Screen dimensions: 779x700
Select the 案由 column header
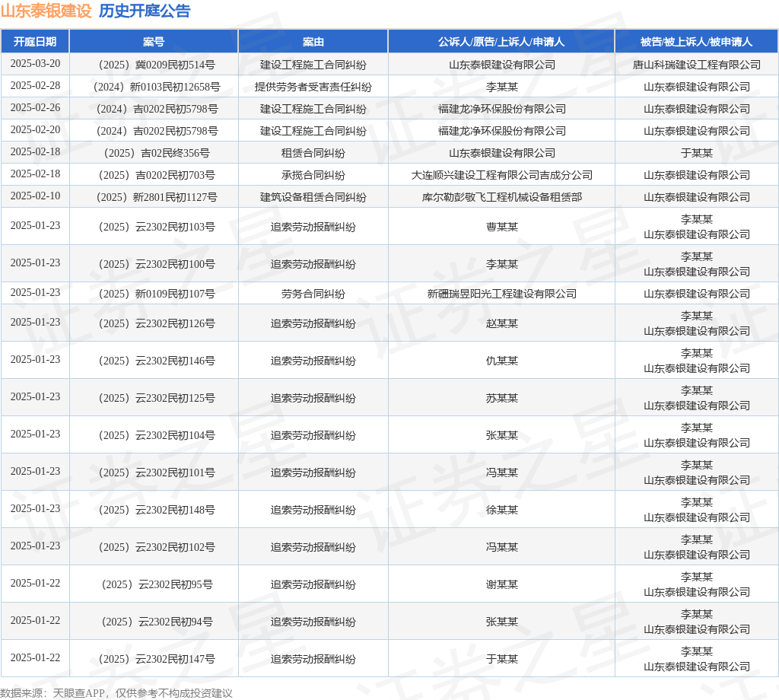coord(313,42)
